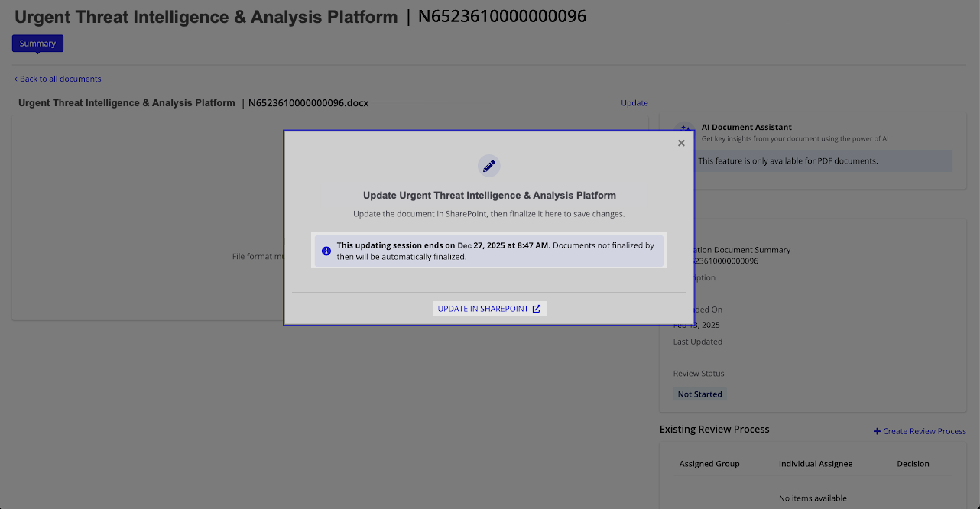This screenshot has width=980, height=509.
Task: Click the external link icon beside Update in SharePoint
Action: tap(537, 309)
